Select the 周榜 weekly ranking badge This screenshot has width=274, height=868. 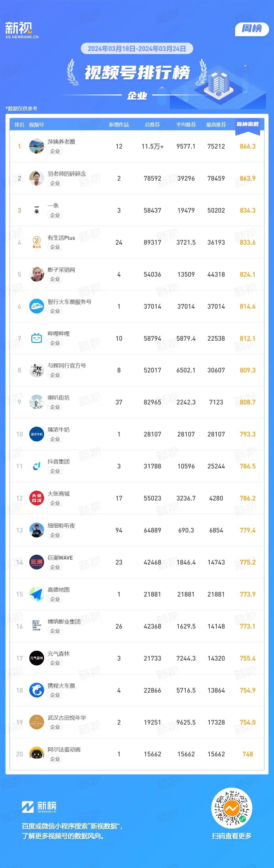click(252, 29)
